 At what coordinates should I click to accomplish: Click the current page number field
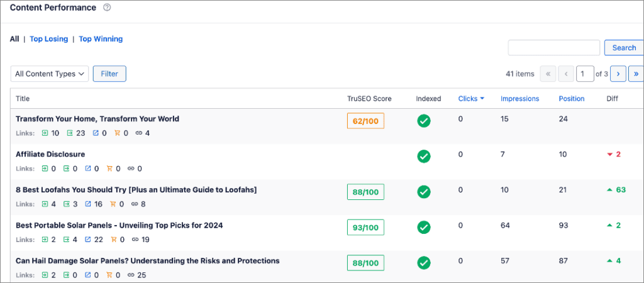(x=585, y=74)
